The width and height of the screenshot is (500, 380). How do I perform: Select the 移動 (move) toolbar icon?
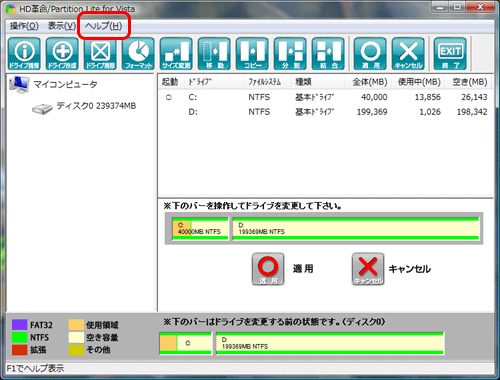click(x=214, y=54)
